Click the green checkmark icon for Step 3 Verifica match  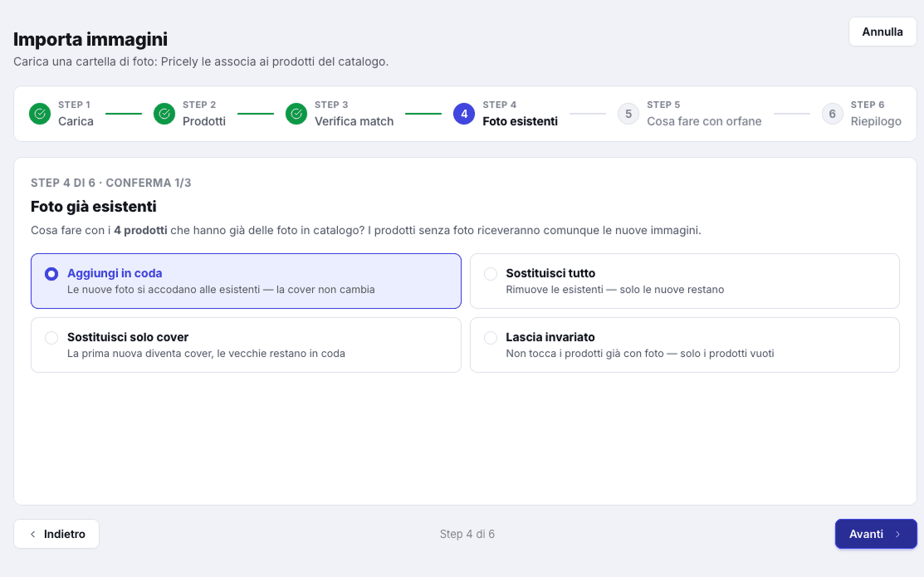pos(296,114)
